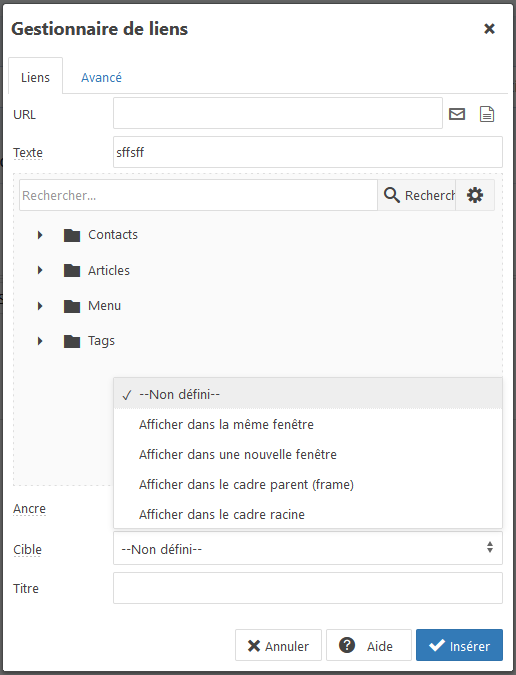Image resolution: width=516 pixels, height=675 pixels.
Task: Expand the Tags tree node arrow
Action: (40, 341)
